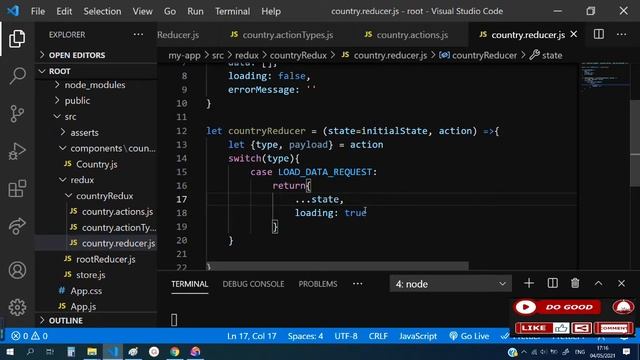Select the TERMINAL panel tab

click(x=189, y=284)
